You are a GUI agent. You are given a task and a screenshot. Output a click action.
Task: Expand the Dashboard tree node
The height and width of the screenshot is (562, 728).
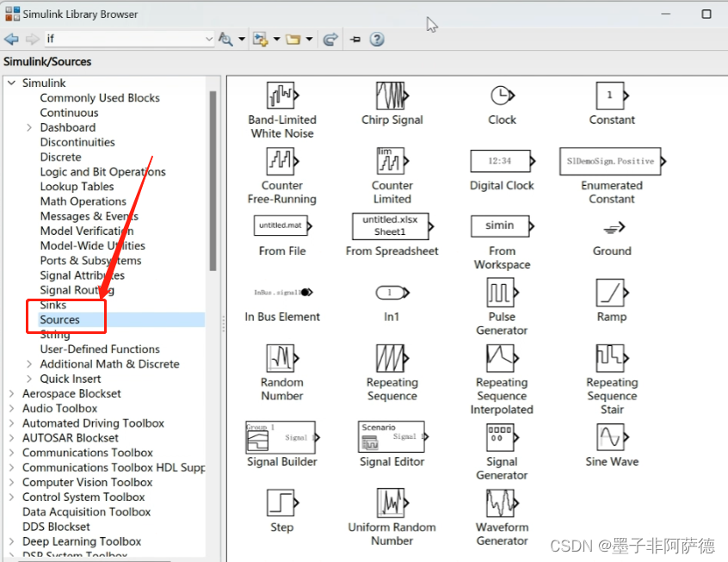tap(29, 127)
